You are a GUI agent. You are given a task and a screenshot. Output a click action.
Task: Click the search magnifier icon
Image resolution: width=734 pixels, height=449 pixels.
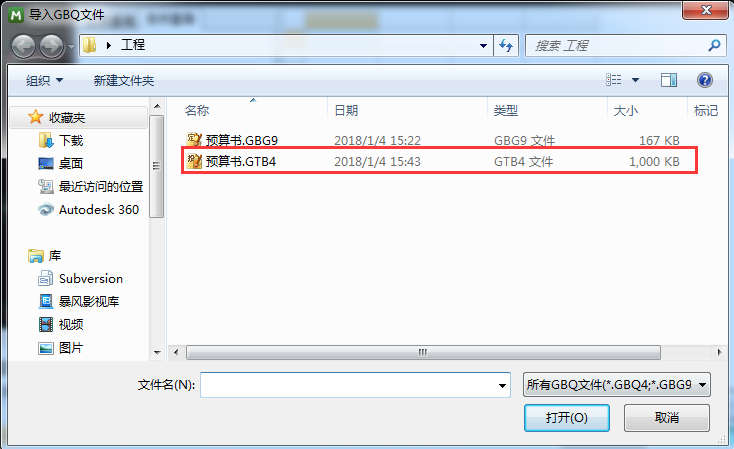(x=714, y=45)
